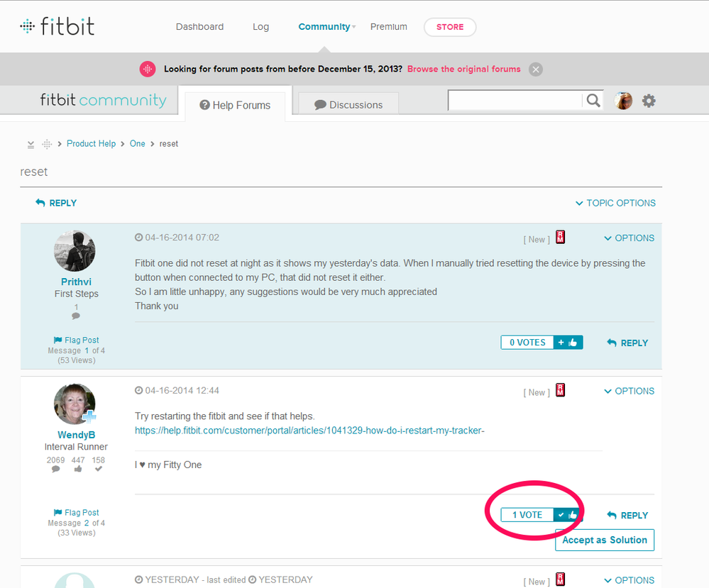
Task: Open message 2 of 4 link
Action: [x=87, y=523]
